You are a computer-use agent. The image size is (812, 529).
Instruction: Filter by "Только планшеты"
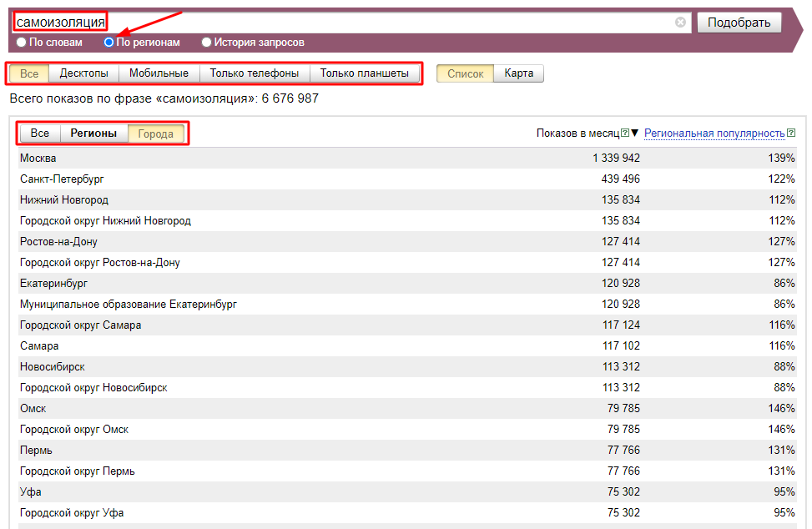coord(365,73)
